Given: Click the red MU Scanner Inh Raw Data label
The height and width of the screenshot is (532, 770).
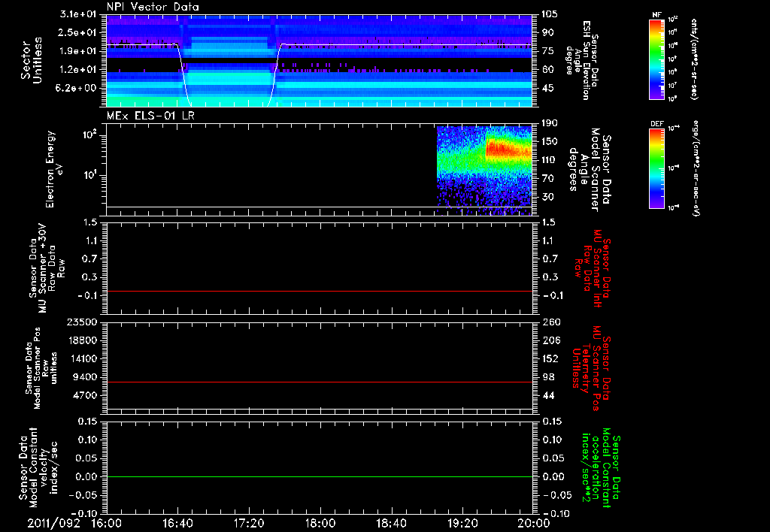Looking at the screenshot, I should coord(593,268).
